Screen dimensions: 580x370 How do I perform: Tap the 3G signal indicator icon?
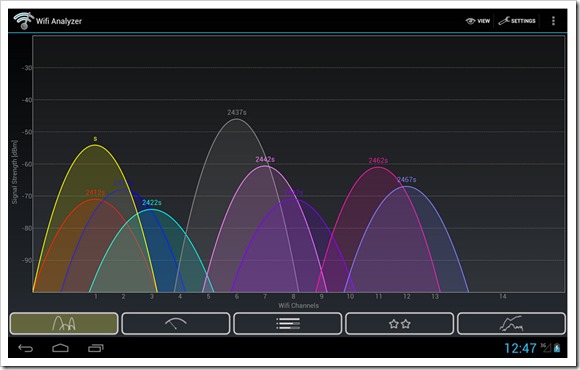point(546,348)
